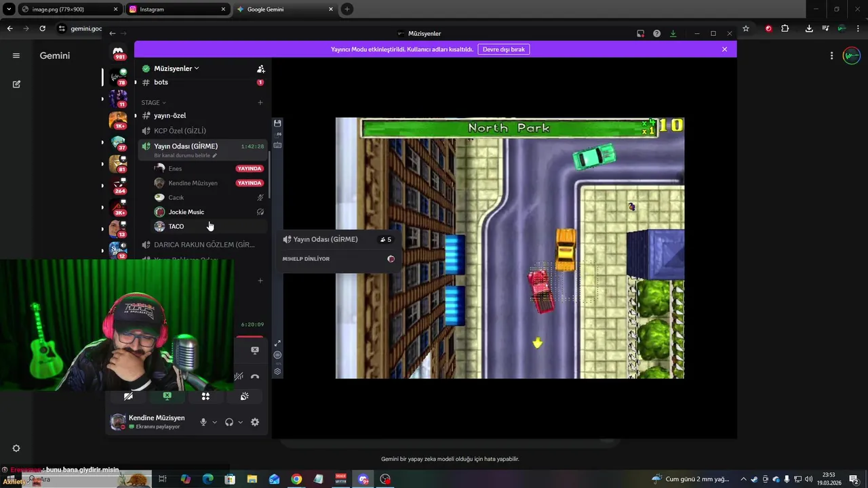Add a channel to the STAGE category

[260, 102]
